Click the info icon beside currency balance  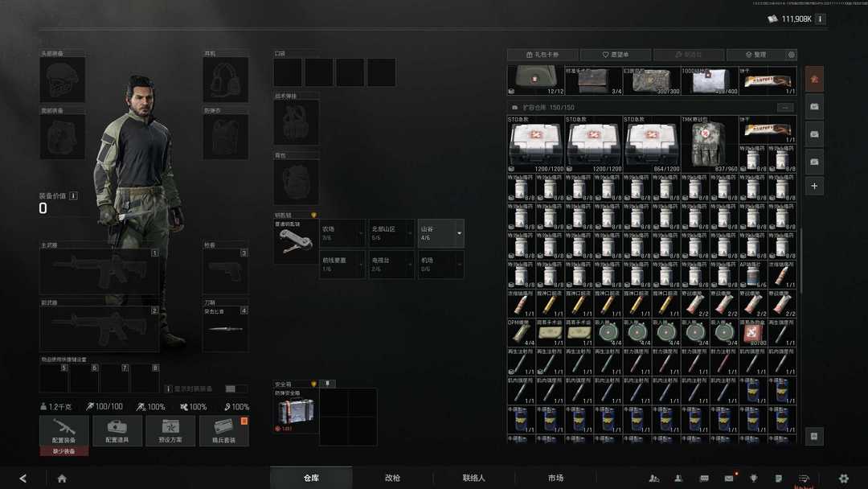tap(820, 18)
